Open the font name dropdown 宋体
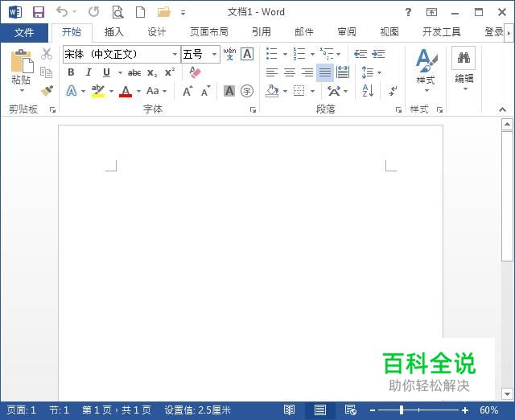 pos(175,54)
